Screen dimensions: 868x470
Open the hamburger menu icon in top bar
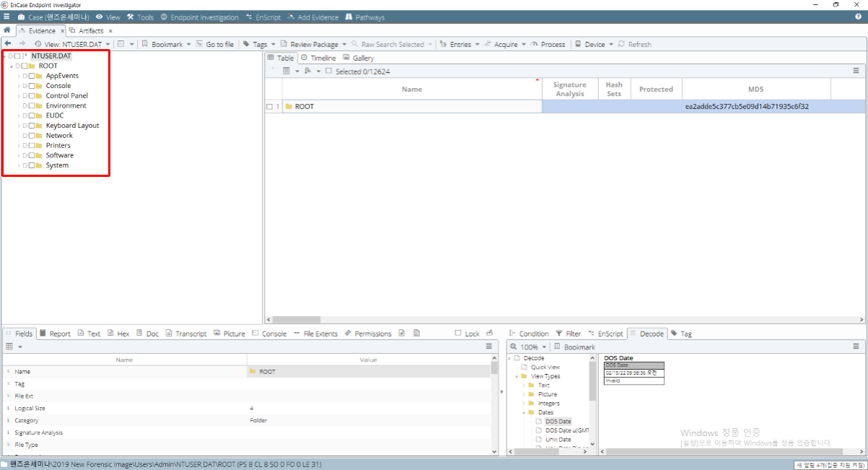pyautogui.click(x=6, y=17)
